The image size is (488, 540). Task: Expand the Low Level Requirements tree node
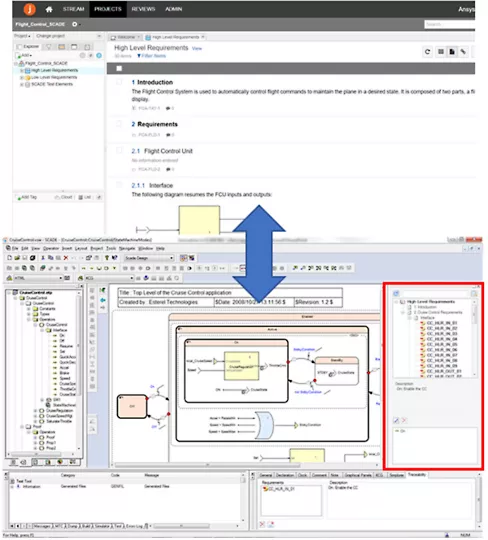point(22,77)
